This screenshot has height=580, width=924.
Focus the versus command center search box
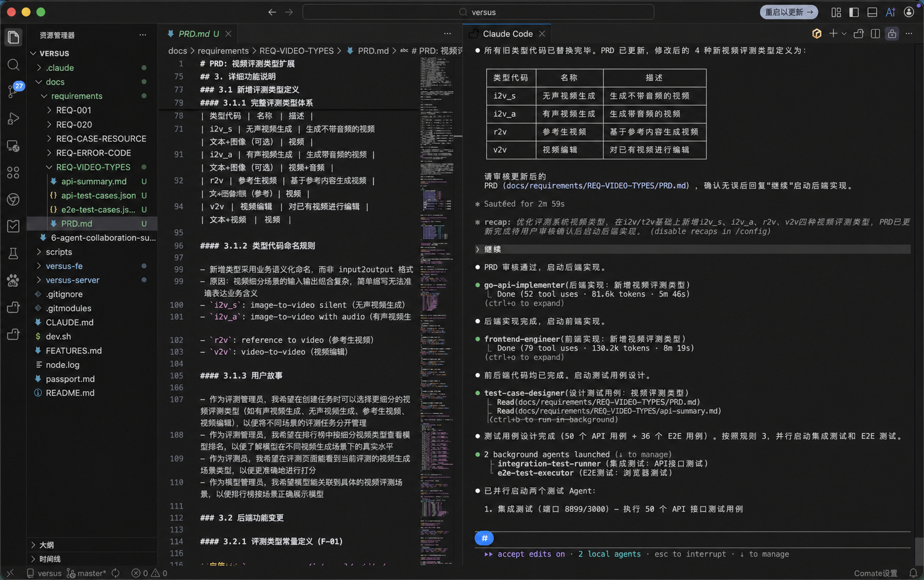click(478, 12)
